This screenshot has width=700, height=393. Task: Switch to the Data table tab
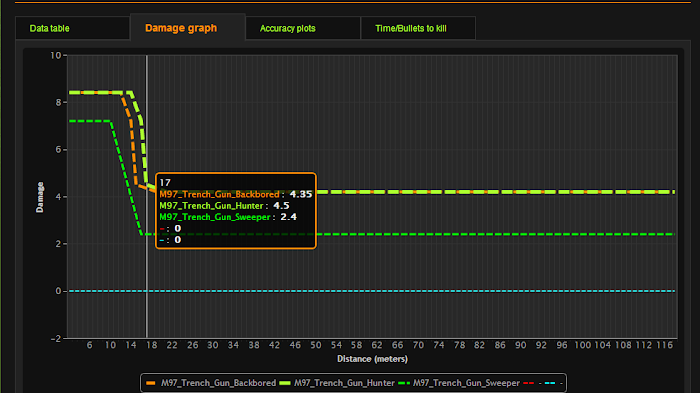click(73, 28)
